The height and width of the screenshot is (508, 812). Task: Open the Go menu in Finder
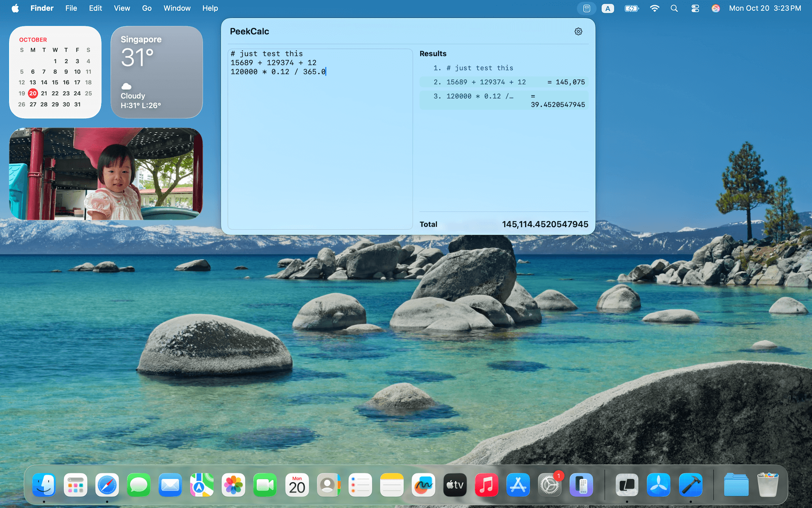tap(147, 8)
